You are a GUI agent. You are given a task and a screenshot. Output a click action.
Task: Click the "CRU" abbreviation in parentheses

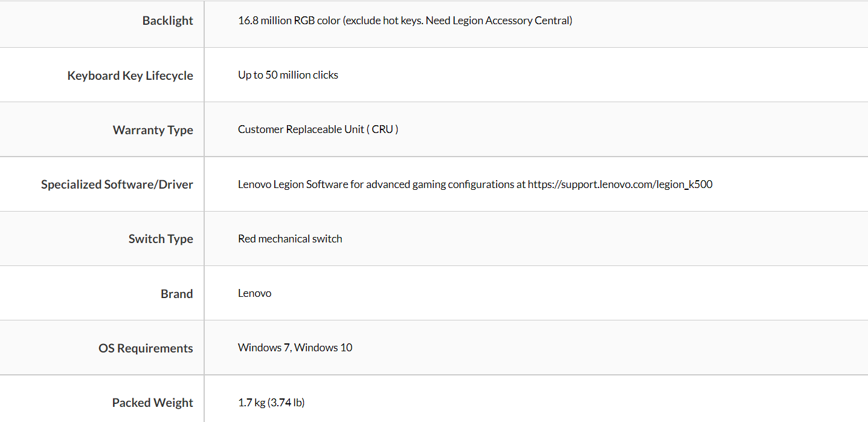[x=382, y=129]
